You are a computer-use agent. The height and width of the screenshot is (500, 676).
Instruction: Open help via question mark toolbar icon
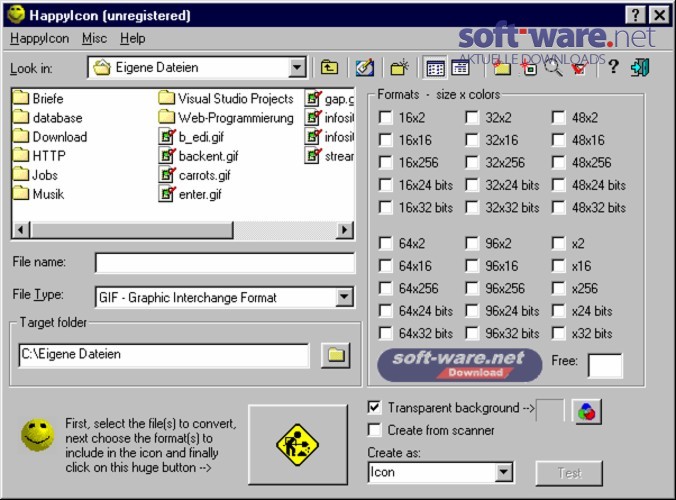tap(613, 68)
